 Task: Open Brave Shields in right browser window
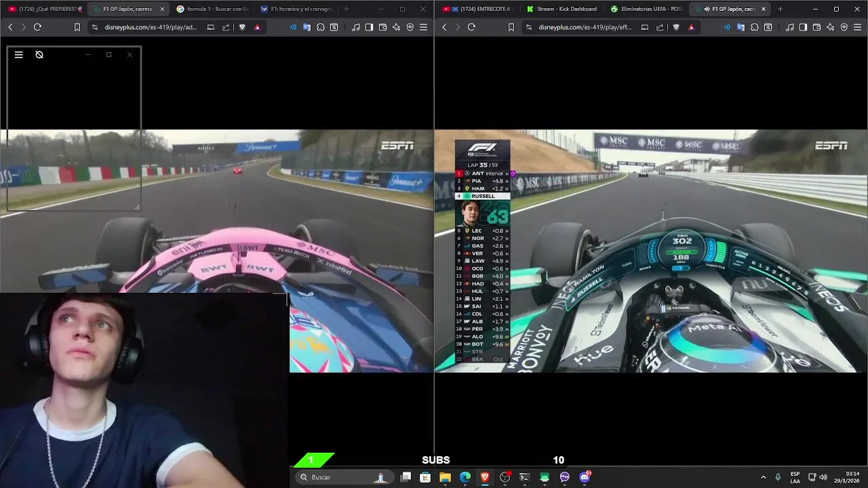(677, 27)
